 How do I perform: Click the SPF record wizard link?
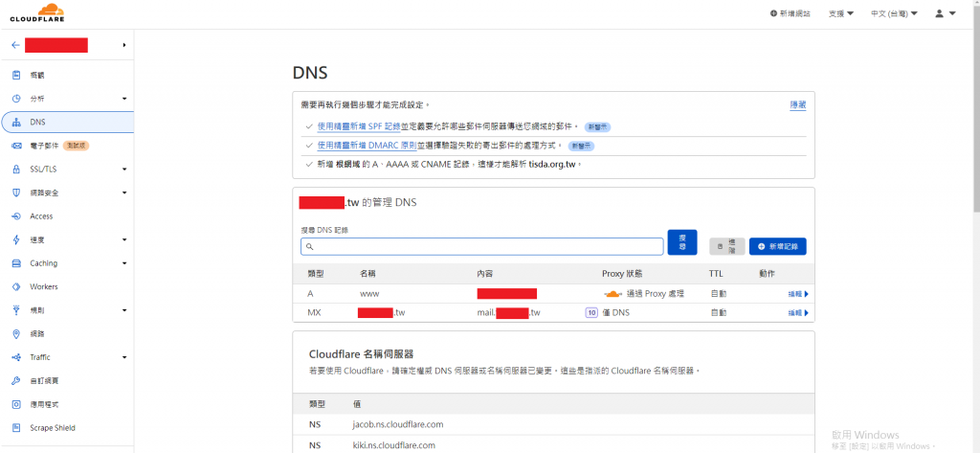[x=359, y=126]
